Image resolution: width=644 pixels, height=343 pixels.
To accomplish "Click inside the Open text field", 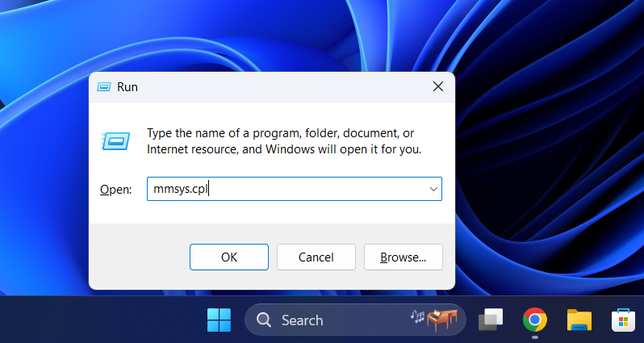I will click(307, 190).
